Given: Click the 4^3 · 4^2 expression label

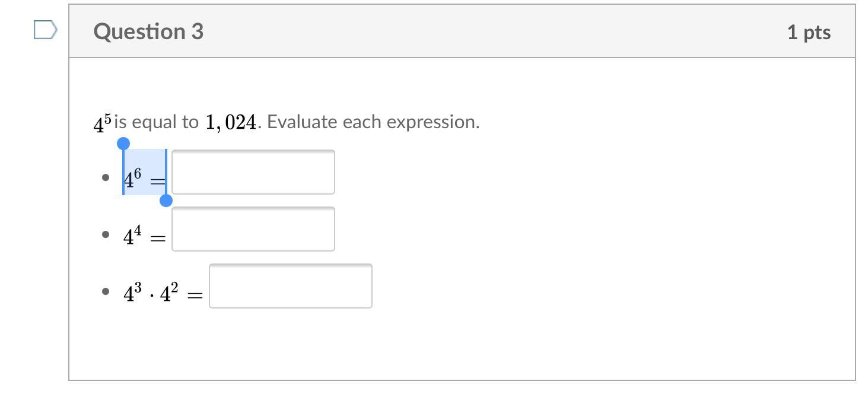Looking at the screenshot, I should (151, 293).
